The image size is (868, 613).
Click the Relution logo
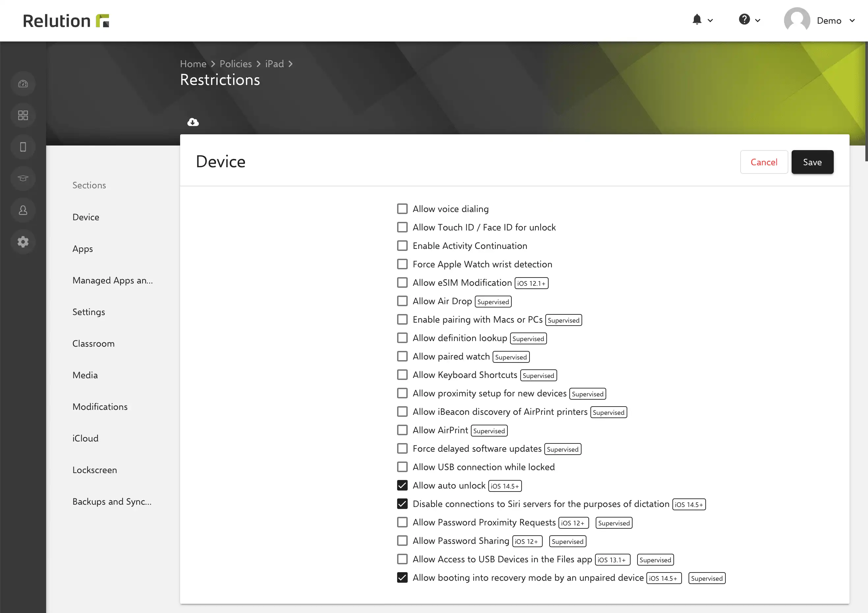tap(66, 21)
